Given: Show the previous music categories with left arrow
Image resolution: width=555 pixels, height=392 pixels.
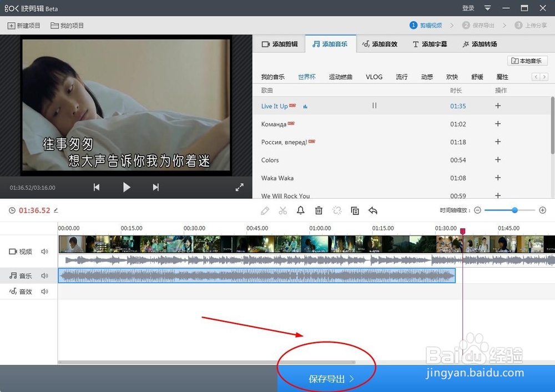Looking at the screenshot, I should 536,77.
